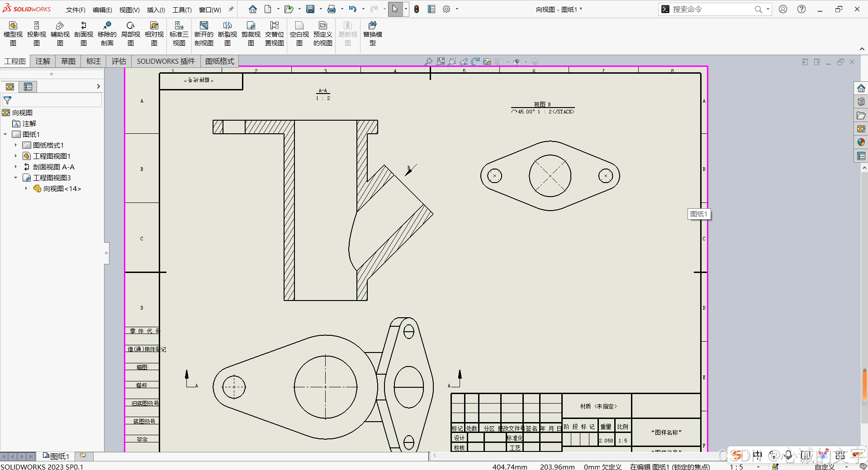Select the 图纸1 sheet tab at bottom
Screen dimensions: 868x470
tap(56, 456)
